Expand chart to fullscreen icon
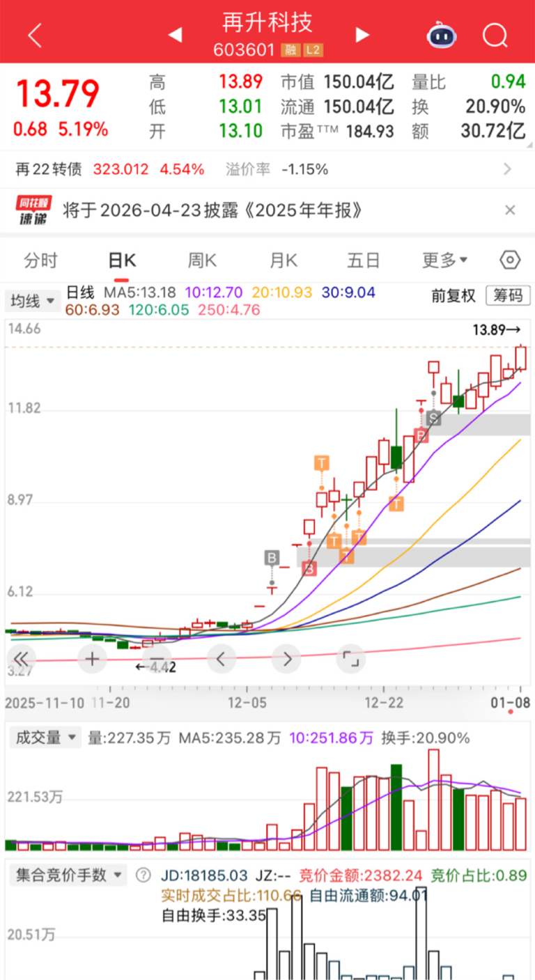 pos(351,658)
